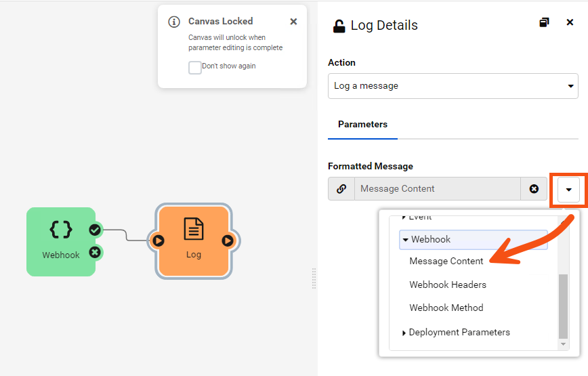588x376 pixels.
Task: Check the Don't show again checkbox
Action: point(194,68)
